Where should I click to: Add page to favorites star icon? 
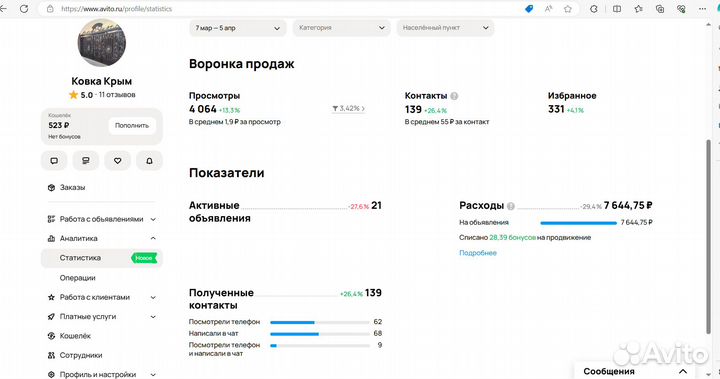pyautogui.click(x=568, y=9)
